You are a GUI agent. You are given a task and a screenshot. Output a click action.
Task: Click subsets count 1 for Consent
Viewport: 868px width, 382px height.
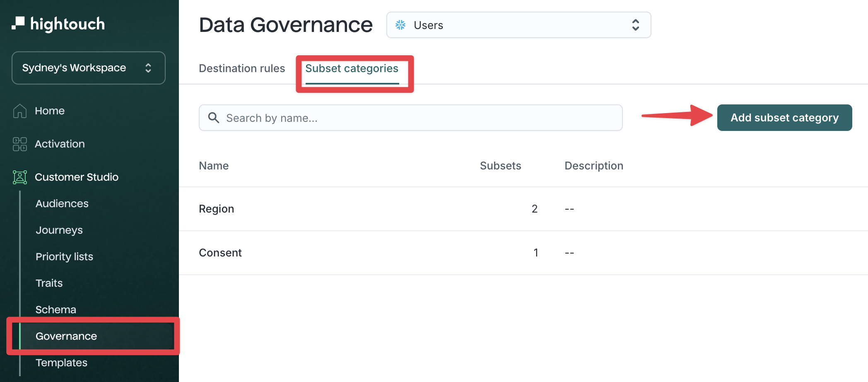tap(536, 253)
